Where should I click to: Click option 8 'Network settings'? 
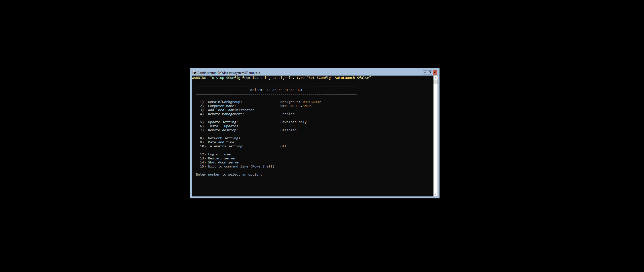coord(224,138)
